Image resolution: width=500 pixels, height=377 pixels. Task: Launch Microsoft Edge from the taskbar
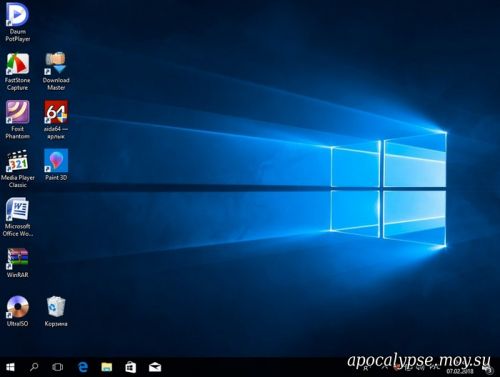coord(83,367)
